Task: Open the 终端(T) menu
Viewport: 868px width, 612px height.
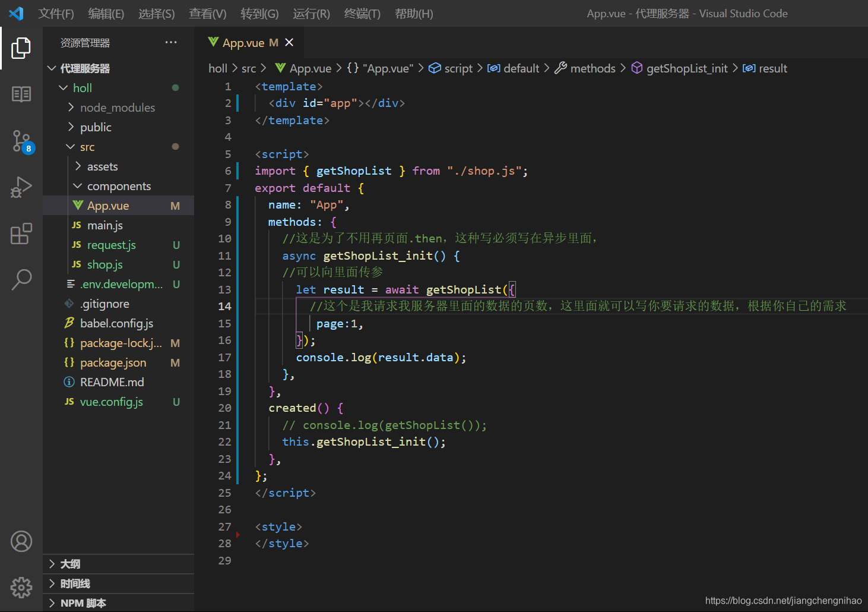Action: pyautogui.click(x=362, y=14)
